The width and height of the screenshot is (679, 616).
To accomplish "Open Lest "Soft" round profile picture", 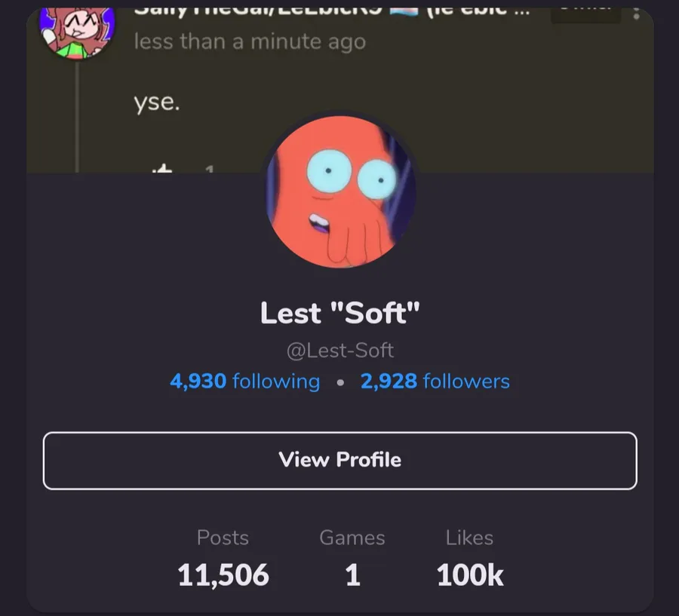I will point(340,192).
